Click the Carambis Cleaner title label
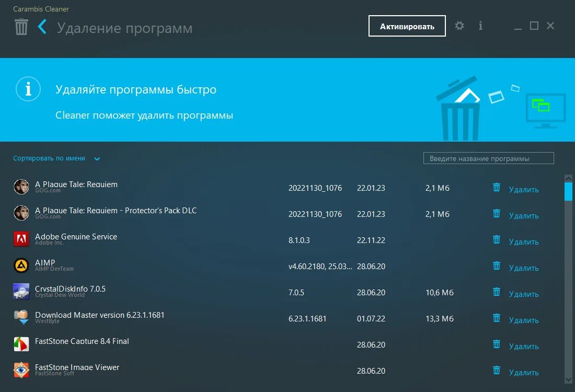 (41, 9)
